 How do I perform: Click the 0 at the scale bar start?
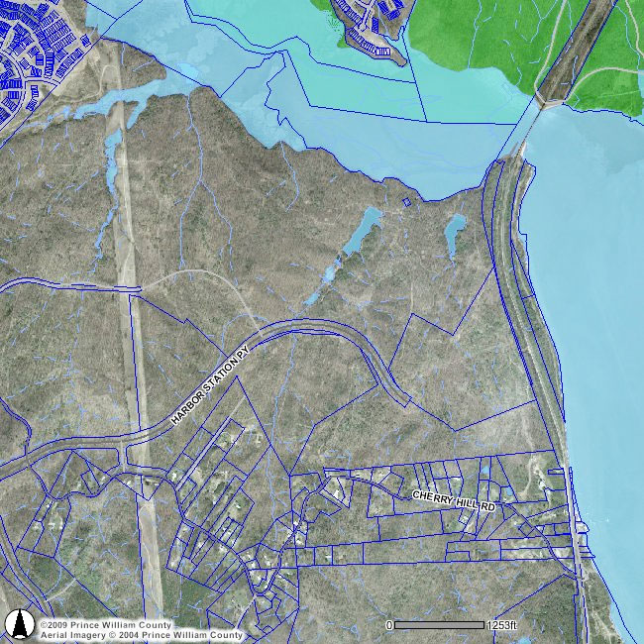[389, 625]
